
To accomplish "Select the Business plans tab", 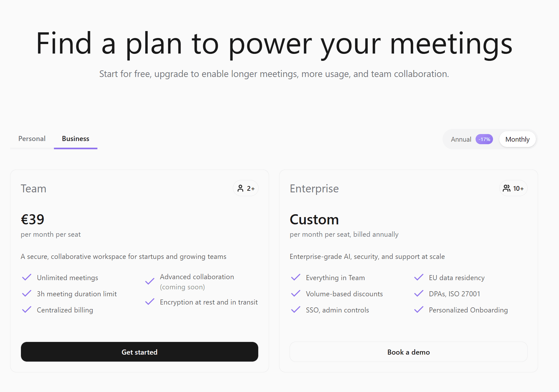I will (76, 139).
